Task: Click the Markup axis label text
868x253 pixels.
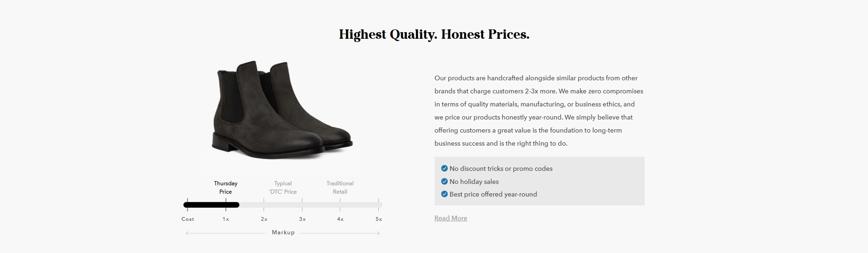Action: [283, 232]
